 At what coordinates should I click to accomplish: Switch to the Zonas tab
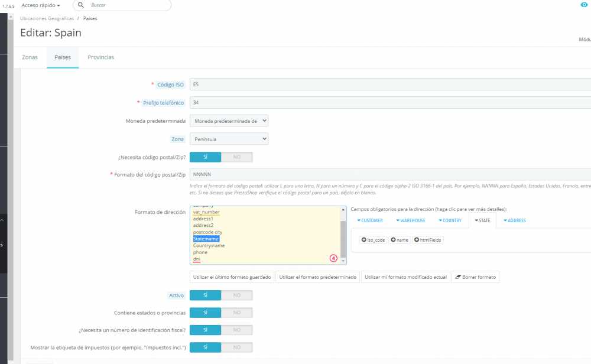30,57
